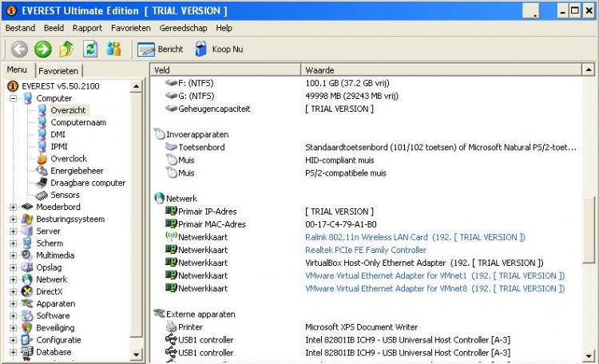Select the Toetsenbord row
599x364 pixels.
coord(366,147)
